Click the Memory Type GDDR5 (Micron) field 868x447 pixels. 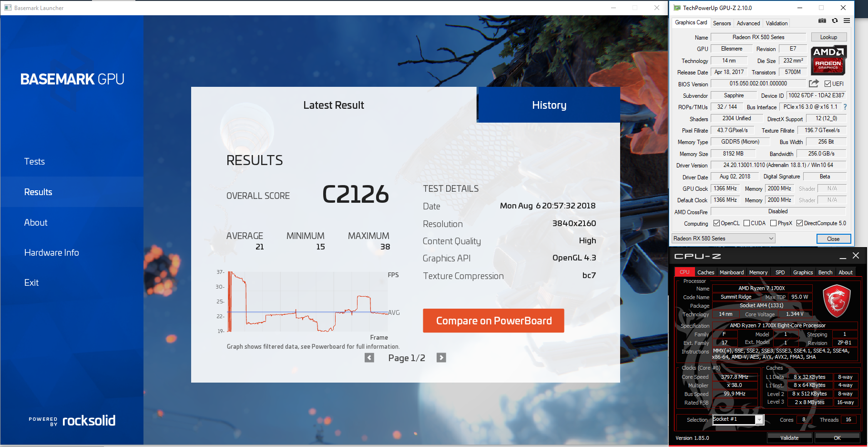[740, 142]
